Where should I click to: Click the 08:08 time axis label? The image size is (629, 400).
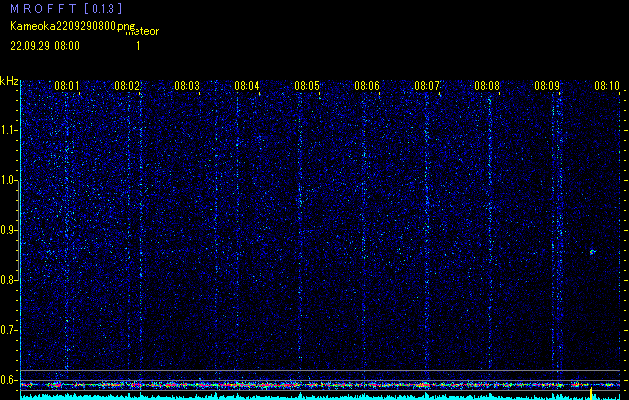point(487,85)
